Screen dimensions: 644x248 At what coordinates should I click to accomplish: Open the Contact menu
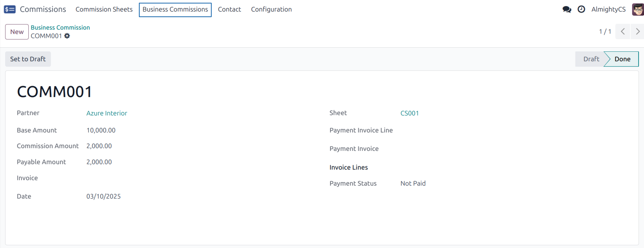pyautogui.click(x=229, y=10)
